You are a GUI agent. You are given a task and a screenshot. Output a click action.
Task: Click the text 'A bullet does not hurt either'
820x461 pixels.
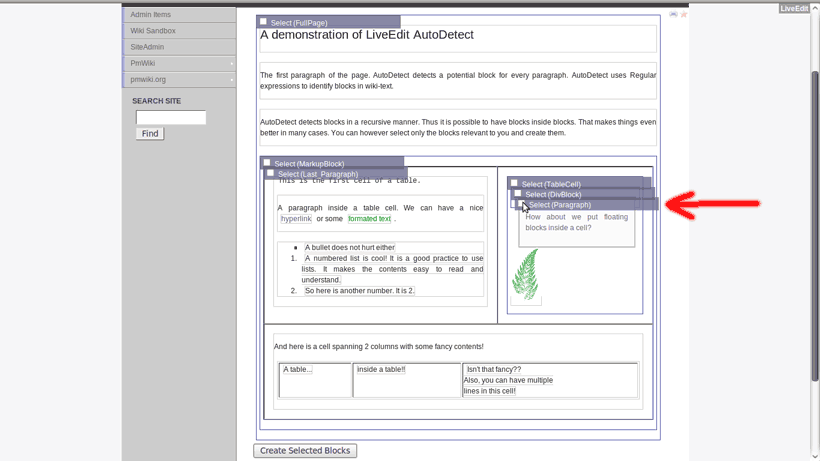[350, 248]
